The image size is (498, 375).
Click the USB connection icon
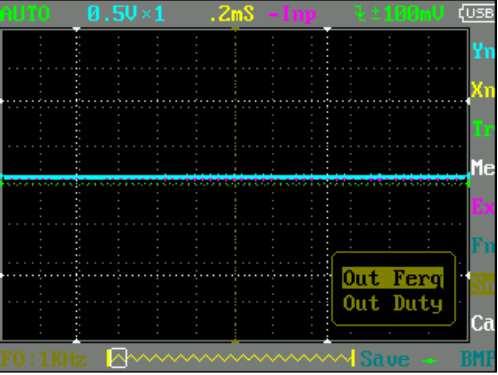click(x=477, y=13)
